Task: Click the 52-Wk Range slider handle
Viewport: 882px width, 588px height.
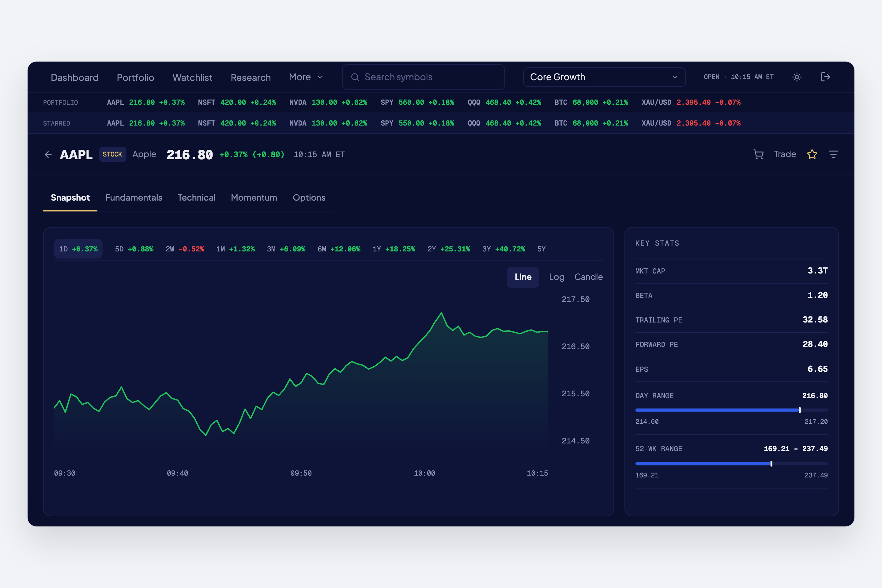Action: click(771, 463)
